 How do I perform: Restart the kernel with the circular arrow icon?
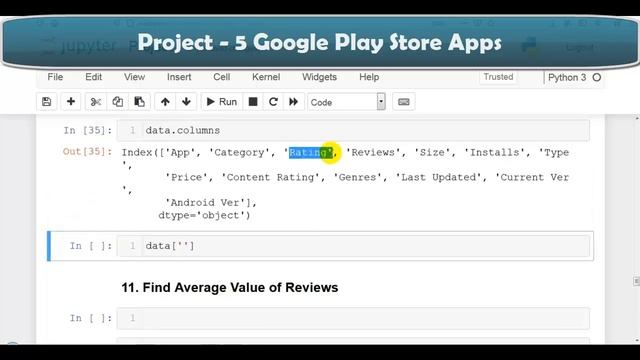(273, 102)
